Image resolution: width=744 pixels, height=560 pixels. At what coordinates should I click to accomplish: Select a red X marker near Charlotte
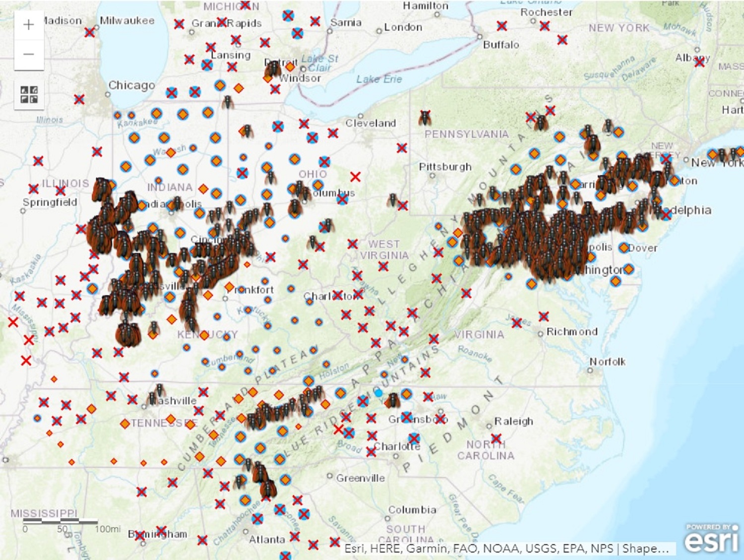click(x=414, y=439)
